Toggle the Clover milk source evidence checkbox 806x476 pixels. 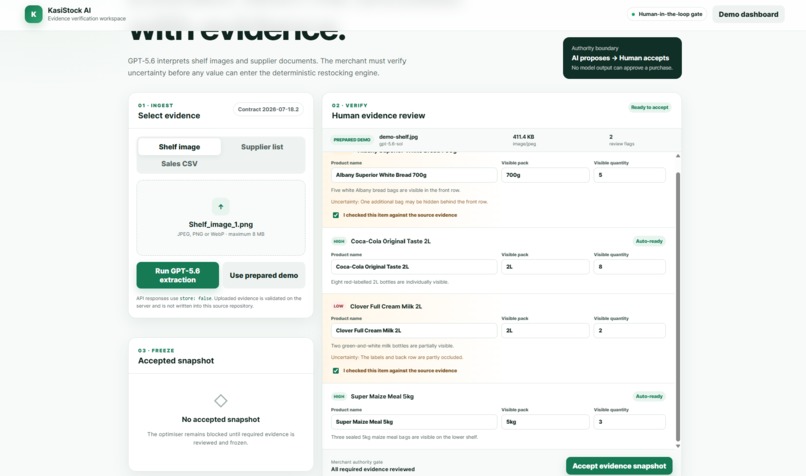pyautogui.click(x=336, y=370)
